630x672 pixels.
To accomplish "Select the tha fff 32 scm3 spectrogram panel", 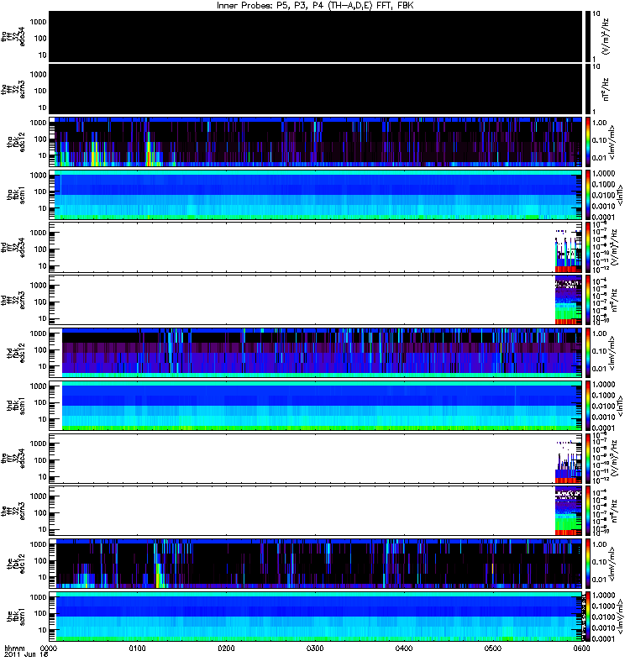I will (x=315, y=89).
